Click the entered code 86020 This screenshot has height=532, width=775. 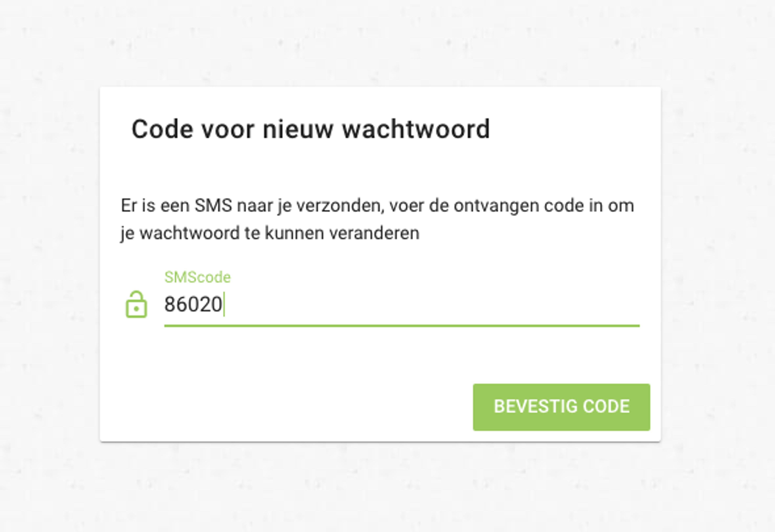tap(193, 304)
